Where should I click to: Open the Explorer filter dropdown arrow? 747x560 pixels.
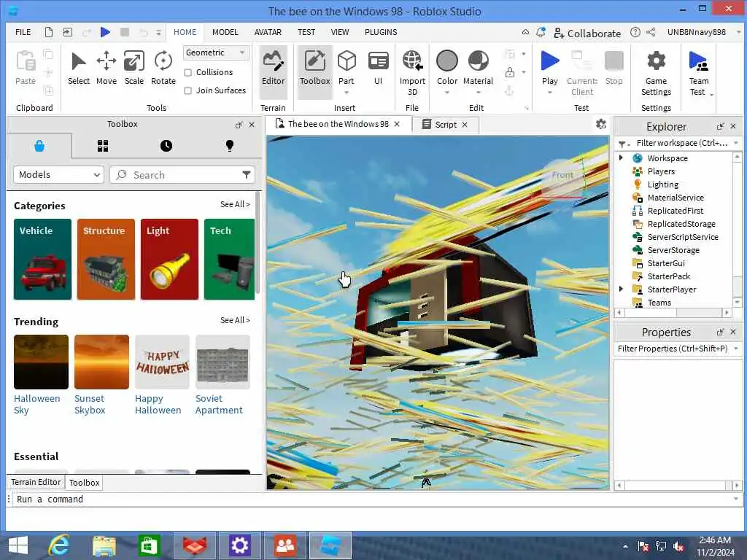736,143
